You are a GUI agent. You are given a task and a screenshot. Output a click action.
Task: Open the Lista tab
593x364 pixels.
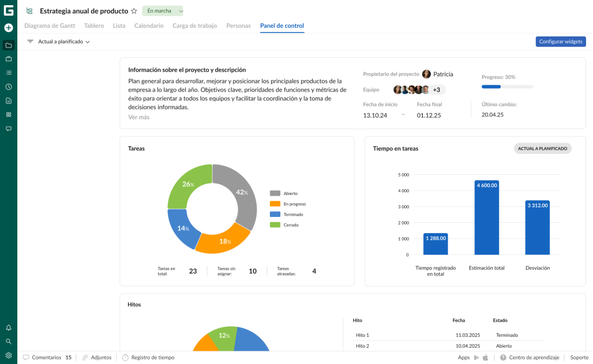119,25
